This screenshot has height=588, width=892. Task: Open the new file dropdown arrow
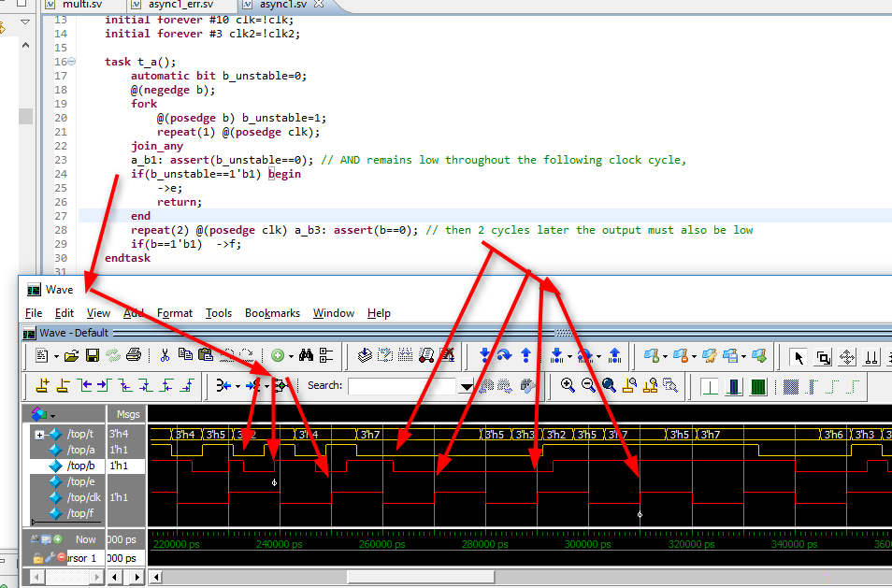[56, 355]
